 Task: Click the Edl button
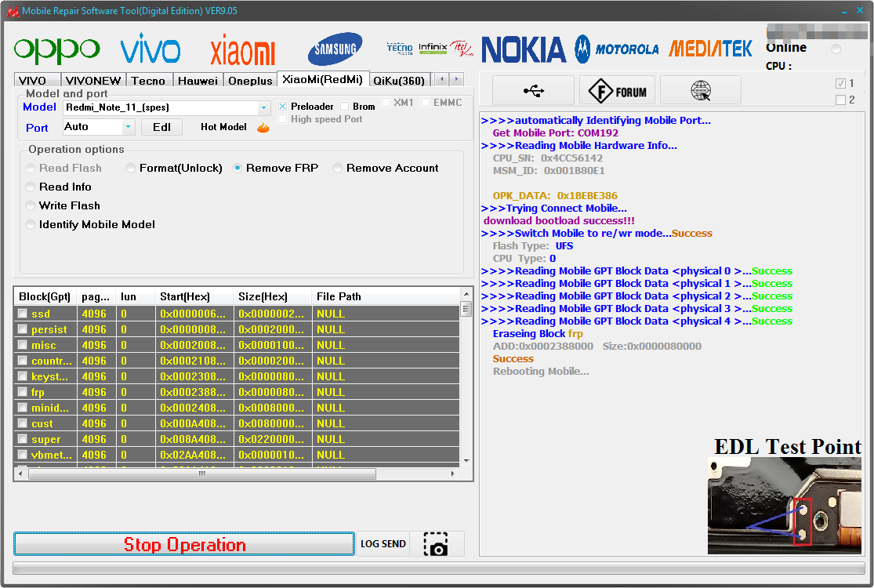pyautogui.click(x=161, y=127)
